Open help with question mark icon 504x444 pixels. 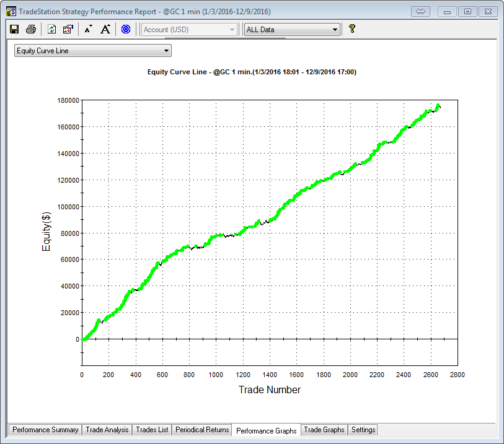[352, 29]
